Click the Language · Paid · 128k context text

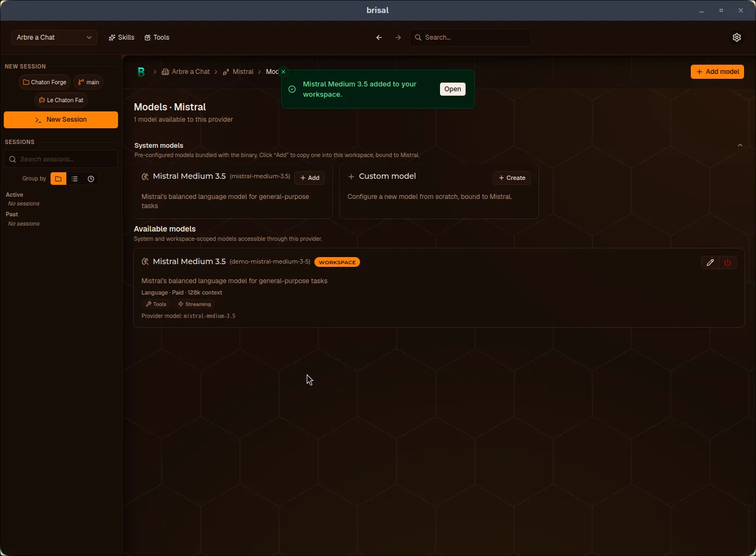point(182,292)
